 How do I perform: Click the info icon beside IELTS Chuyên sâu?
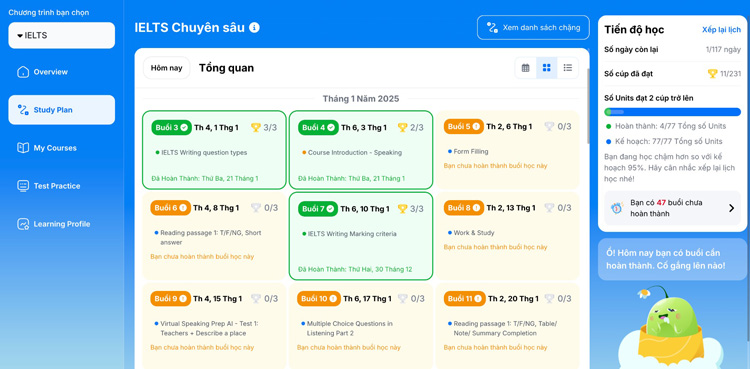[x=255, y=28]
